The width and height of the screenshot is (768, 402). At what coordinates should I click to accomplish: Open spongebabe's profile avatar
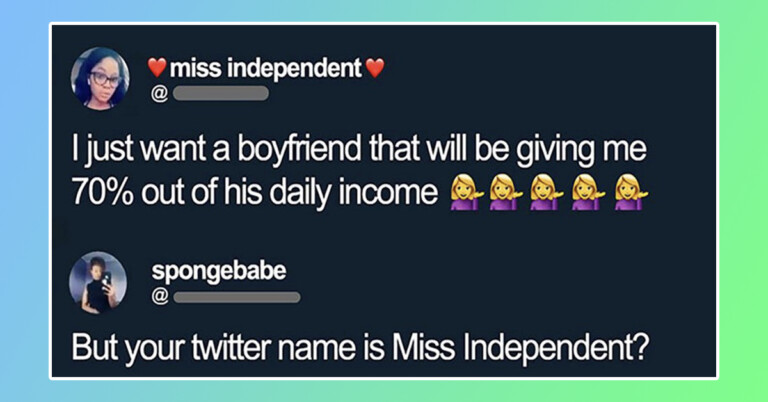[98, 283]
